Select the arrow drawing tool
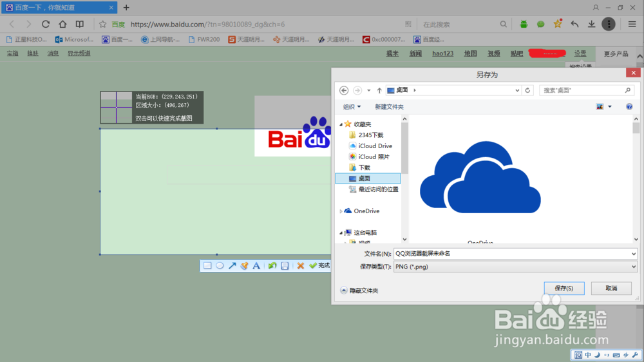 [x=232, y=265]
